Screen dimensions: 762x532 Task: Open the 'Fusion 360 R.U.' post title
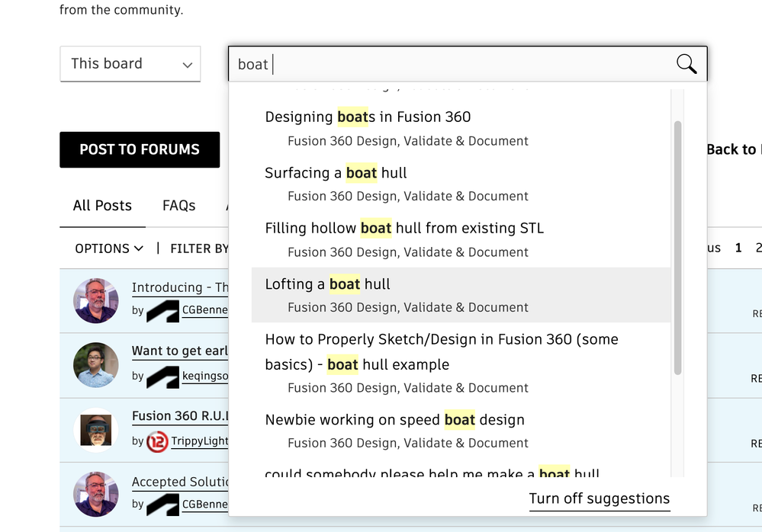point(180,416)
